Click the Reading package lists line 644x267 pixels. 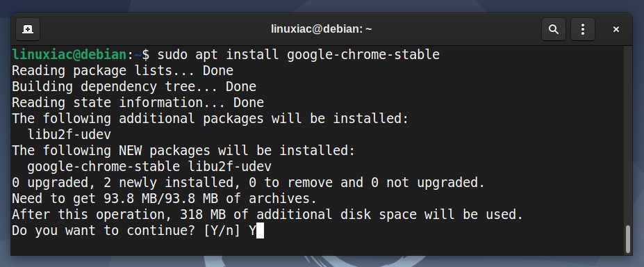[122, 71]
